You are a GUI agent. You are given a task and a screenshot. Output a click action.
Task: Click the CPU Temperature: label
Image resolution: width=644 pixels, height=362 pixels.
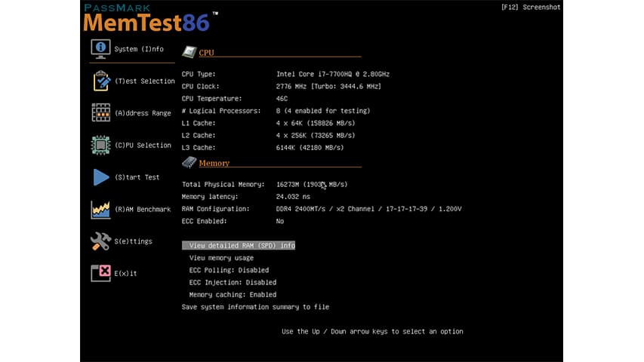211,99
